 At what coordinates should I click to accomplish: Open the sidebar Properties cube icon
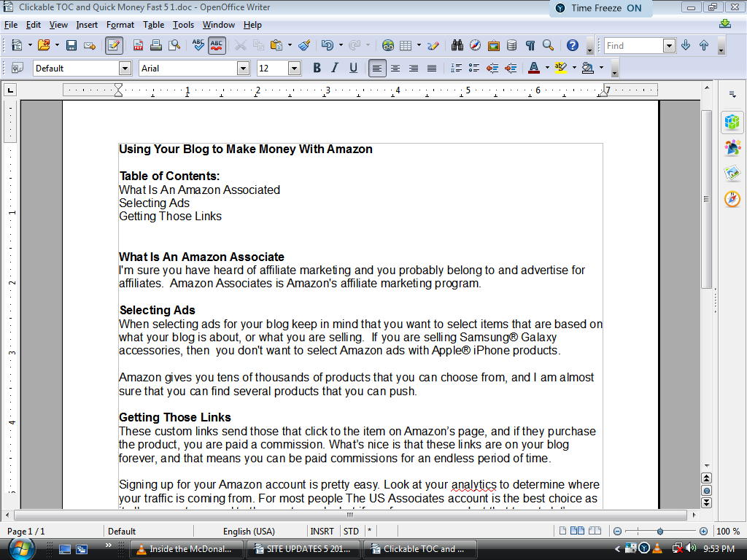point(732,122)
